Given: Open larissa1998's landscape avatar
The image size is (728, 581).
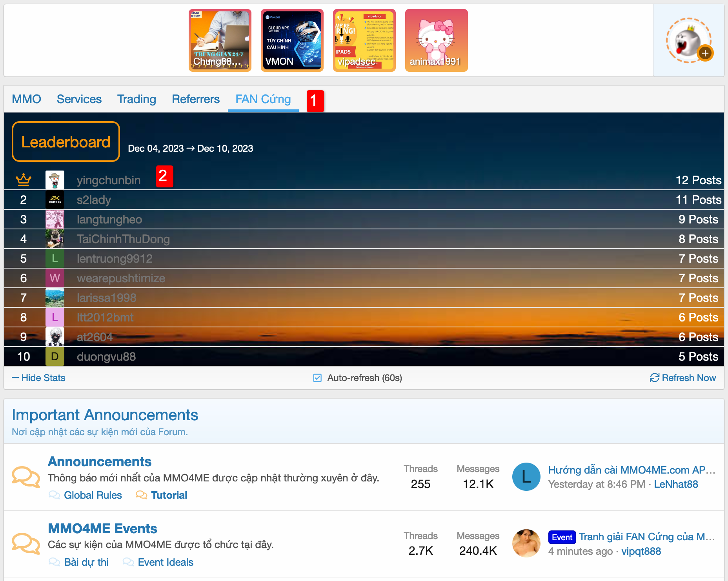Looking at the screenshot, I should (x=55, y=298).
